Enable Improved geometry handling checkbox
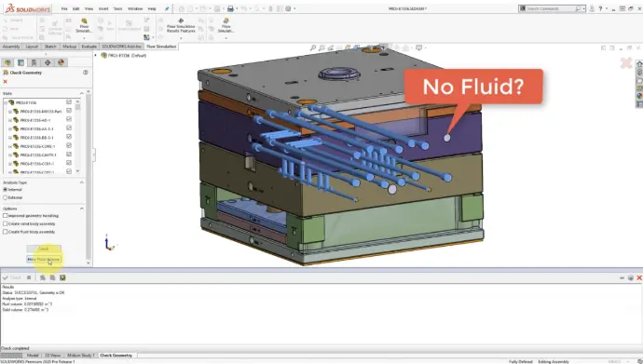Screen dimensions: 643x364 coord(6,215)
